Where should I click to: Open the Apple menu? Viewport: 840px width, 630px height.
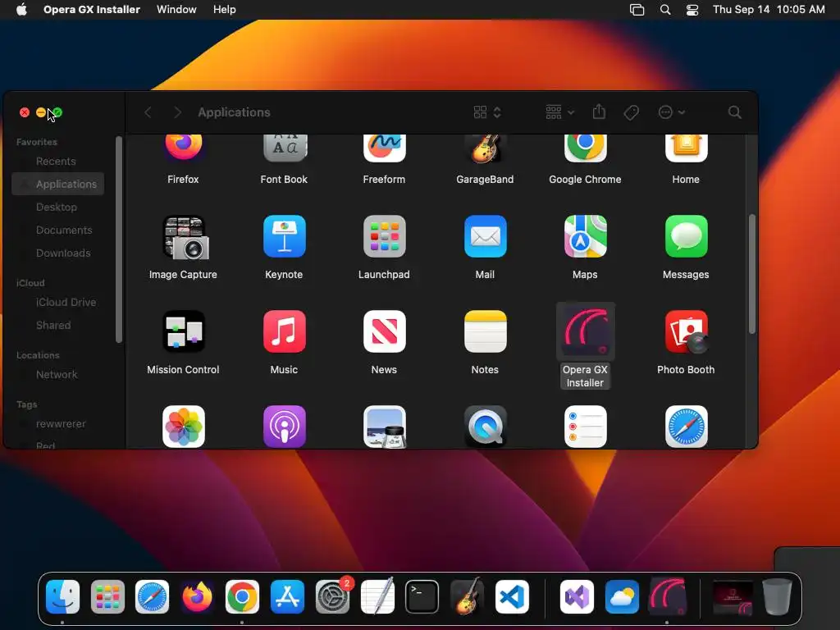[21, 10]
